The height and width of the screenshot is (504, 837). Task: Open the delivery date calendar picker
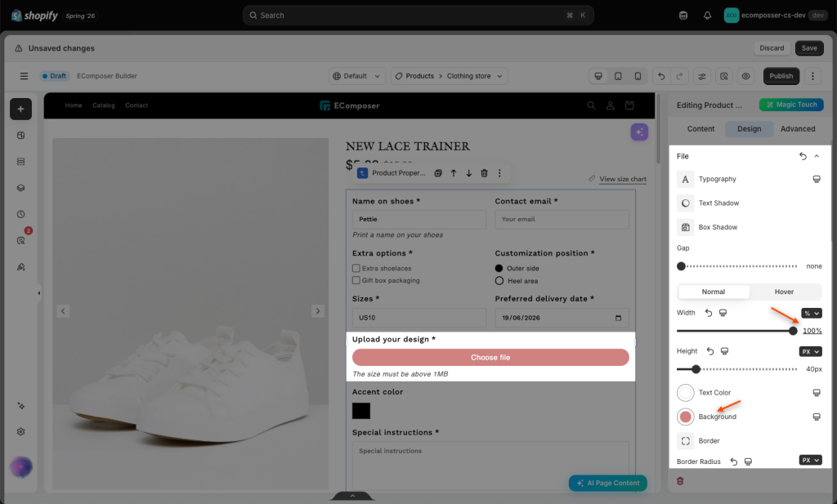[618, 318]
